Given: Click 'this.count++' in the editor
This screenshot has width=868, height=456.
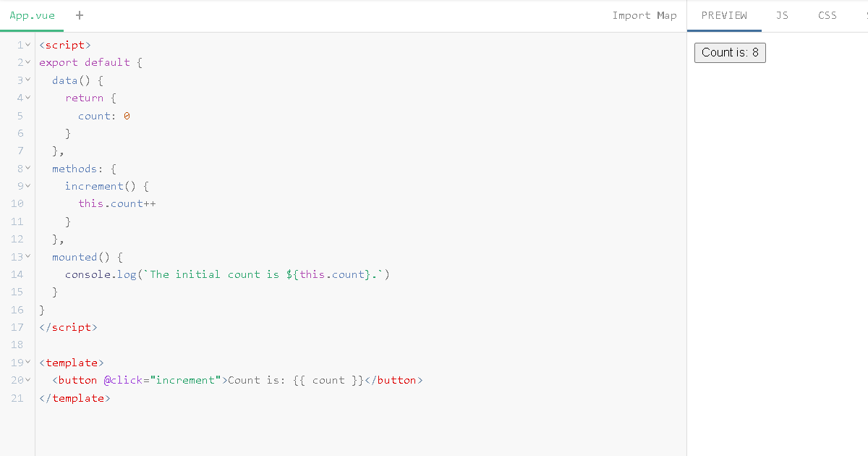Looking at the screenshot, I should (117, 203).
